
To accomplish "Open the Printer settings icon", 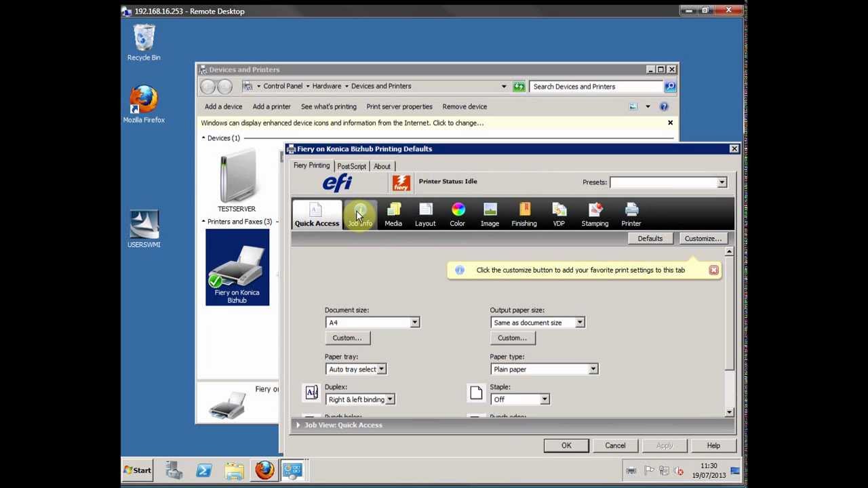I will coord(631,214).
